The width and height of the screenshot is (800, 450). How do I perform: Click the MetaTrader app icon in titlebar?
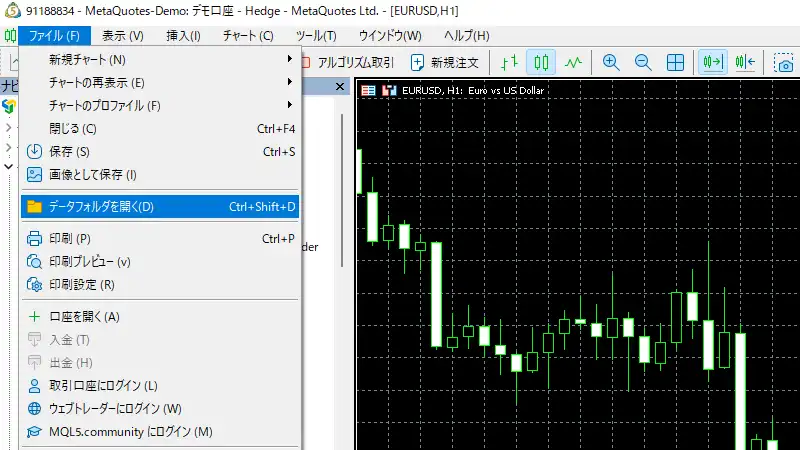click(x=12, y=10)
